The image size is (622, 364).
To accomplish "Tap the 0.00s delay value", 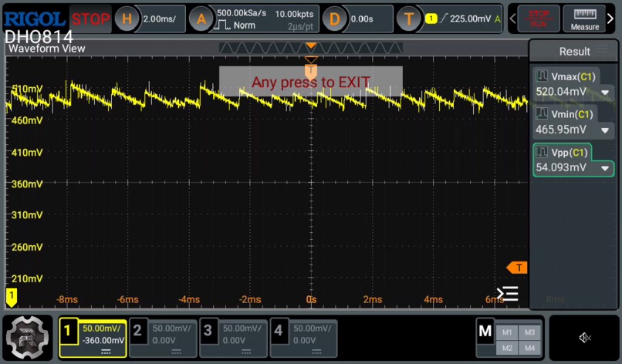I will pyautogui.click(x=362, y=19).
